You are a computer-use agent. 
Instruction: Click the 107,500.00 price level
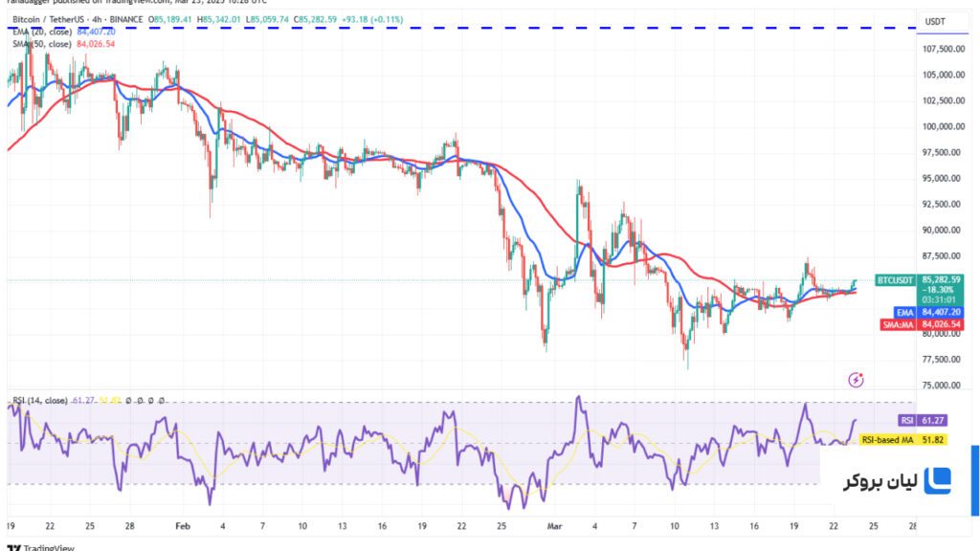click(944, 49)
